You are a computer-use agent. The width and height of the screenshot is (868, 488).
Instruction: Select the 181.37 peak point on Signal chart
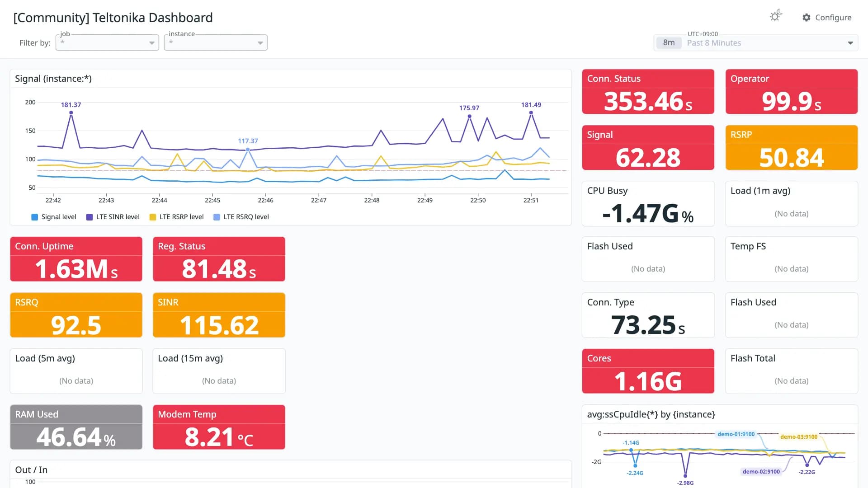tap(71, 113)
